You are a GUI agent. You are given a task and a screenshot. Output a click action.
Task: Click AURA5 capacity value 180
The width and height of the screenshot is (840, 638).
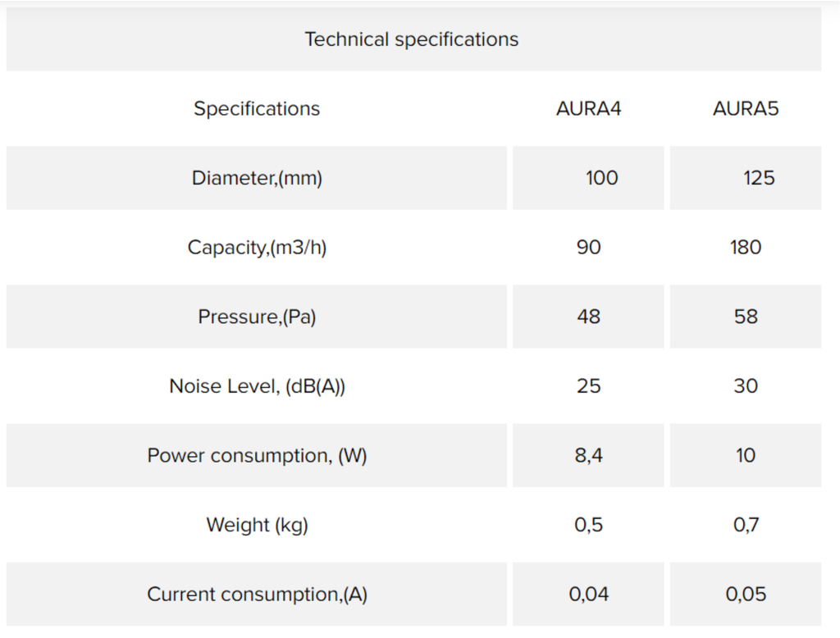pos(745,248)
